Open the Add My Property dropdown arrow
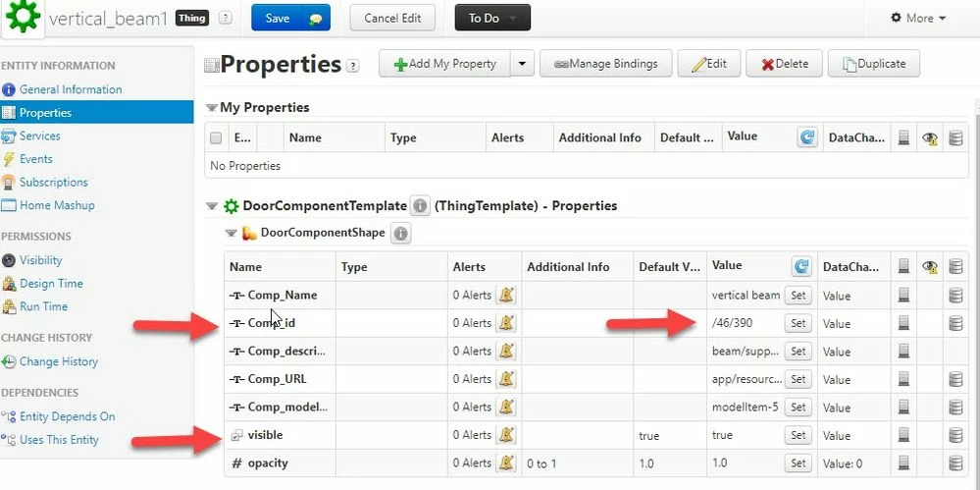Viewport: 980px width, 490px height. tap(523, 64)
